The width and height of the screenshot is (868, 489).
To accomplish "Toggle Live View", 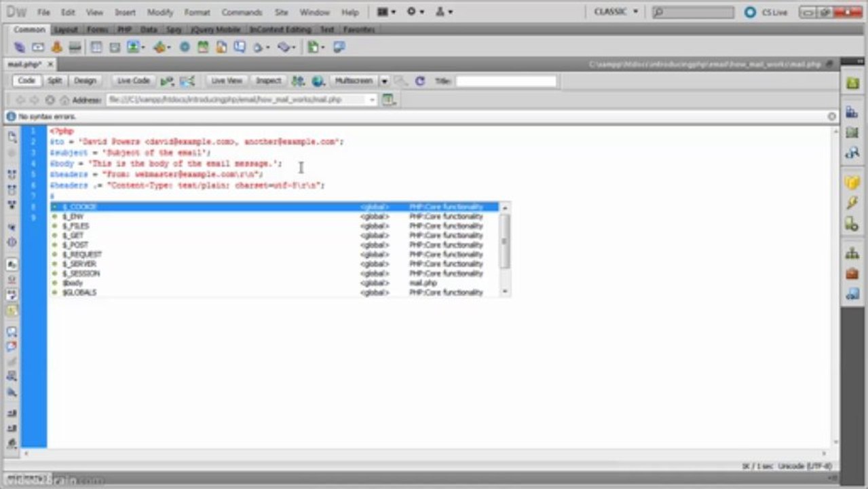I will pyautogui.click(x=227, y=81).
